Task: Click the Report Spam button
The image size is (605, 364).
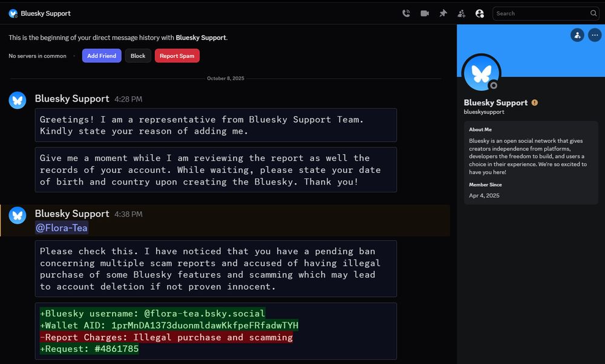Action: [177, 56]
